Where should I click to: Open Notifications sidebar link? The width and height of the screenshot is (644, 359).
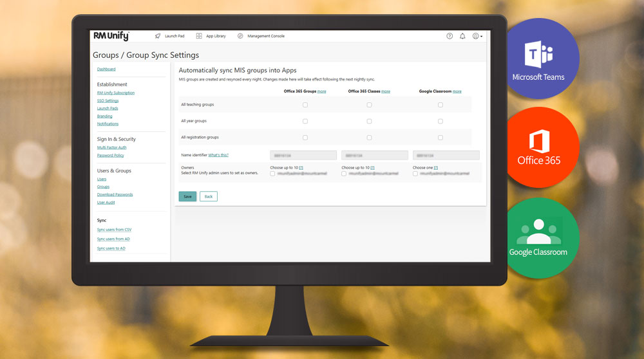click(108, 124)
